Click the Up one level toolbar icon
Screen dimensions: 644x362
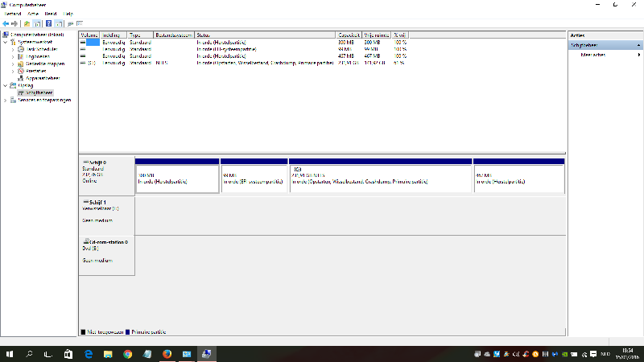pyautogui.click(x=27, y=23)
